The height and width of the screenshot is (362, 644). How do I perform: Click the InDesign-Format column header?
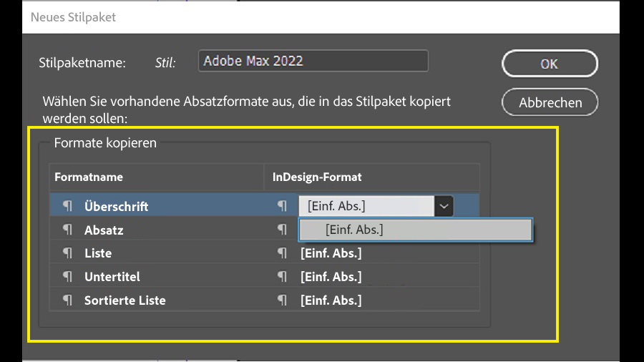click(x=317, y=177)
